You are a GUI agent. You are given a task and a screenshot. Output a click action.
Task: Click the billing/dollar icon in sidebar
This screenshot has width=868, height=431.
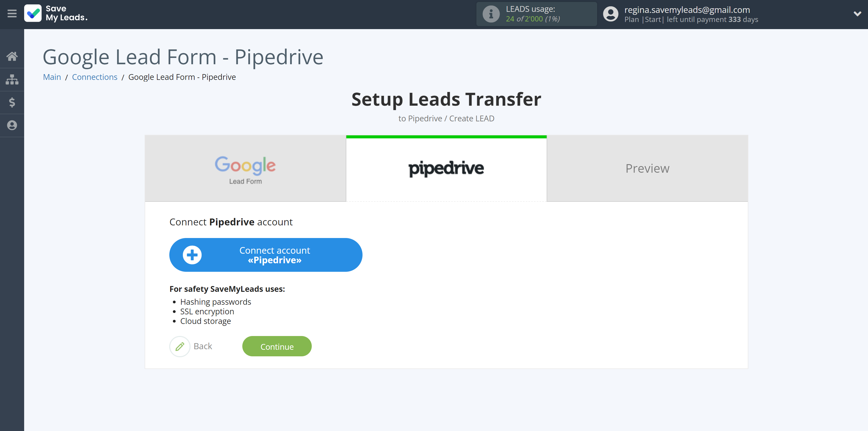point(12,102)
